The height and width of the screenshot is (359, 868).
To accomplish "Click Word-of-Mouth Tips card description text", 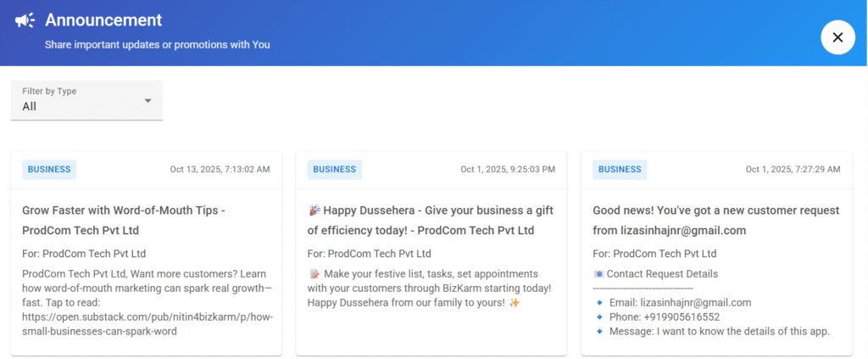I will (147, 303).
